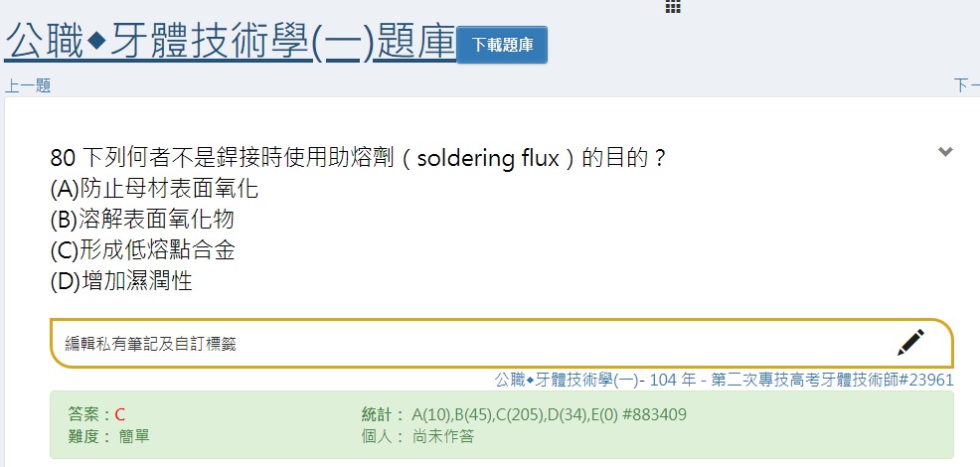Choose option (C) 形成低熔點合金
Image resolution: width=980 pixels, height=467 pixels.
click(x=142, y=250)
